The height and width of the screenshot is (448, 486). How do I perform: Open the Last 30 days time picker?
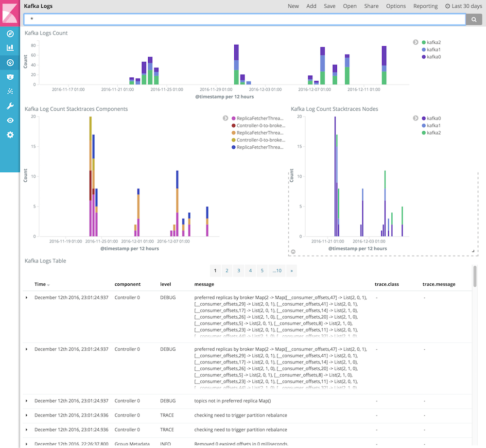[x=464, y=6]
